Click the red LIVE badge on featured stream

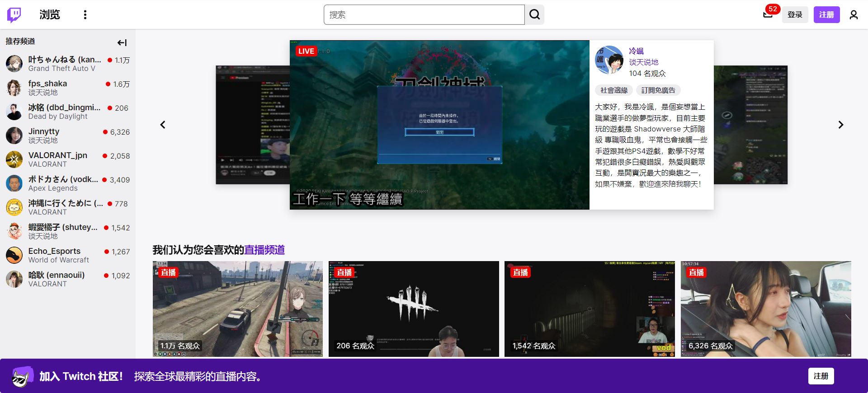click(306, 51)
